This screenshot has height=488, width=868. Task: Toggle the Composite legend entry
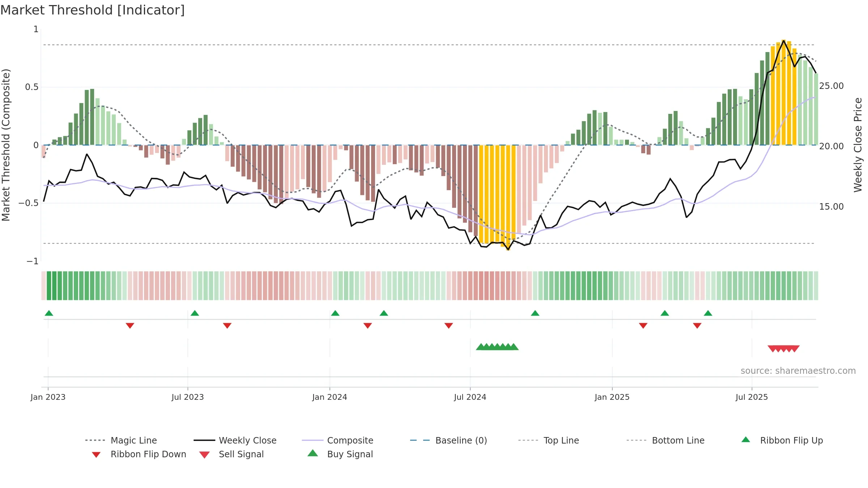337,440
